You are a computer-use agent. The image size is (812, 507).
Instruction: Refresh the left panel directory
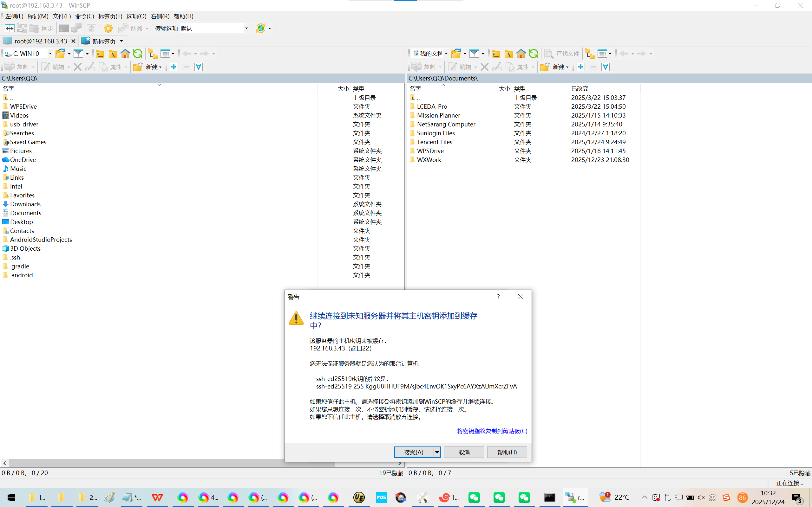[x=138, y=54]
